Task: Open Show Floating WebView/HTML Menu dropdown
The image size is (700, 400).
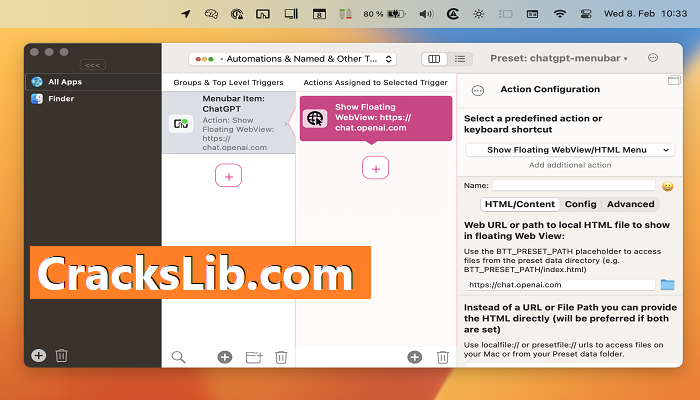Action: (x=570, y=150)
